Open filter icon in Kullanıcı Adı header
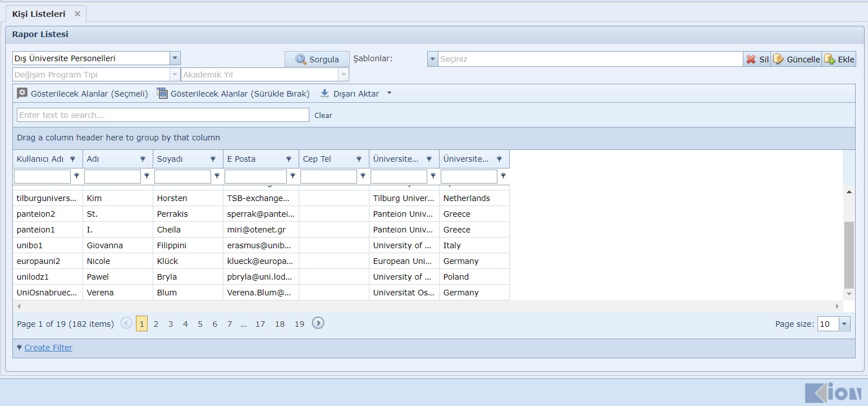This screenshot has height=406, width=868. click(x=72, y=159)
